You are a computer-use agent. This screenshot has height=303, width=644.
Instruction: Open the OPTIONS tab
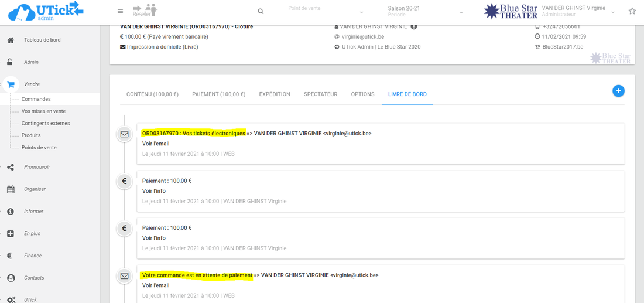coord(362,94)
